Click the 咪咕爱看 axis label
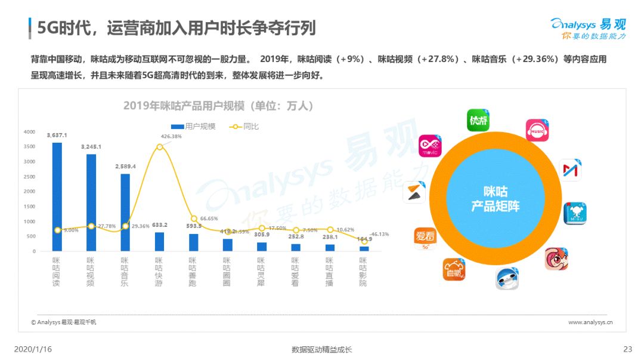644x363 pixels. (x=295, y=272)
